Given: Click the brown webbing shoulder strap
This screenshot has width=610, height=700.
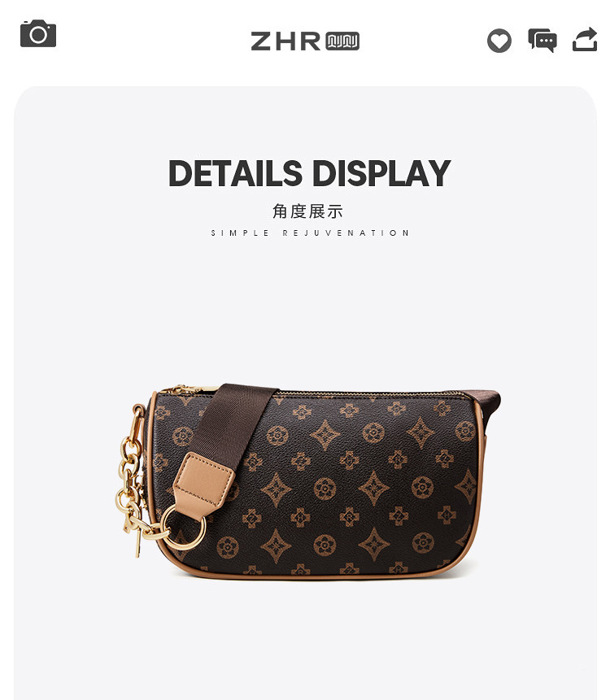Looking at the screenshot, I should tap(233, 424).
